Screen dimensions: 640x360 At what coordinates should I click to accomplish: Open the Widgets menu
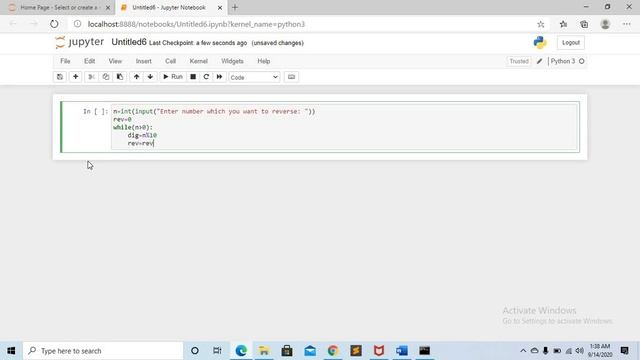[x=232, y=61]
